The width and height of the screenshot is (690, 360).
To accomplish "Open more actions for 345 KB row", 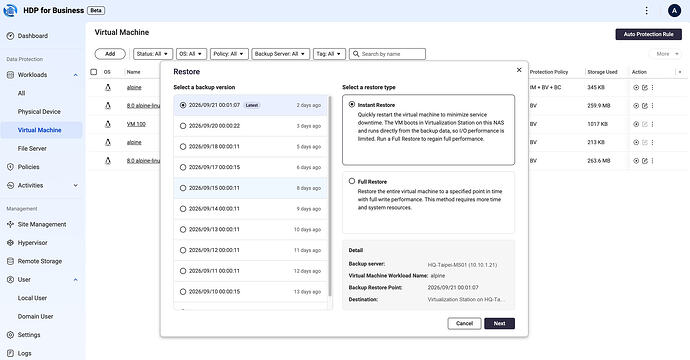I will (x=653, y=88).
